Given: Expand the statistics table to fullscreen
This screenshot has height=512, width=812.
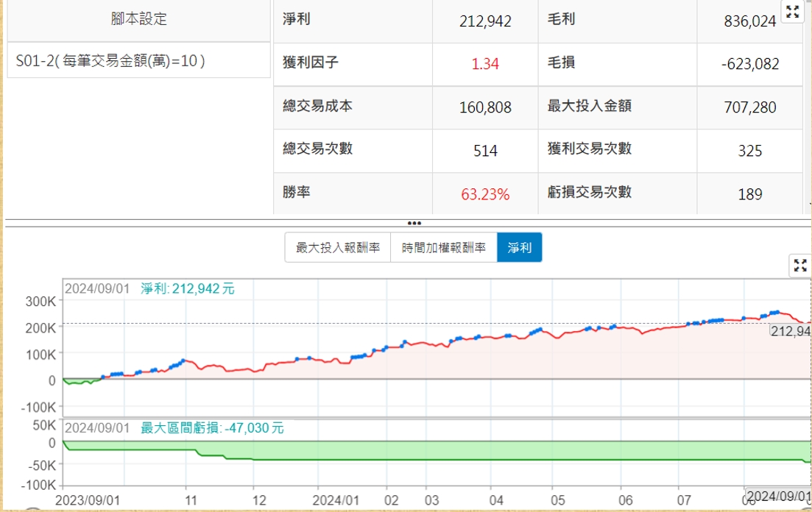Looking at the screenshot, I should point(792,12).
